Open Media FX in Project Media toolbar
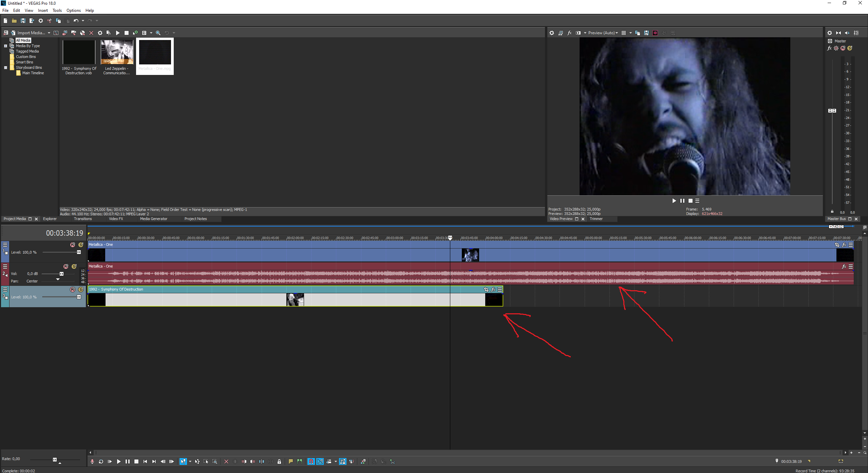 (x=109, y=33)
